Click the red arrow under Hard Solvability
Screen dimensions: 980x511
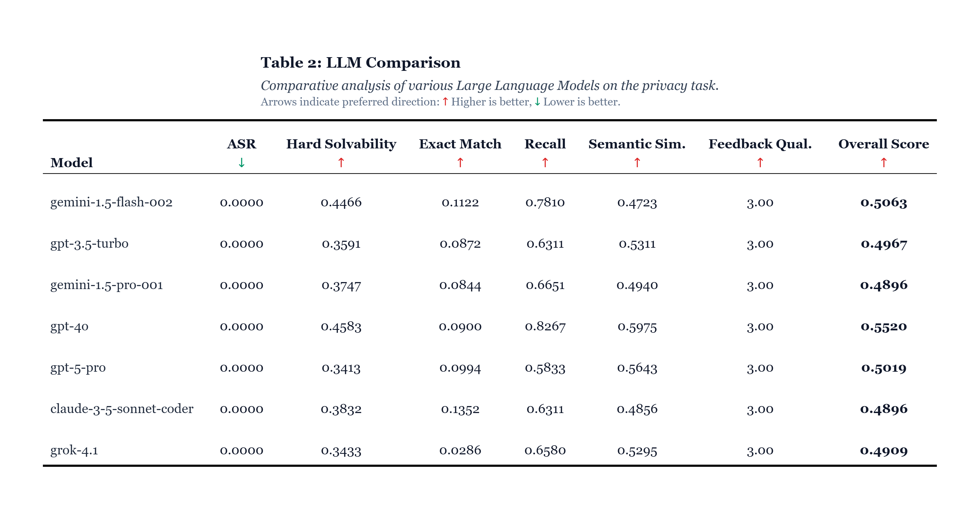341,163
